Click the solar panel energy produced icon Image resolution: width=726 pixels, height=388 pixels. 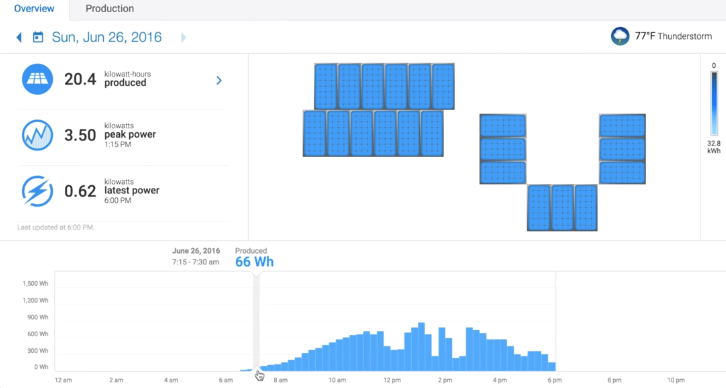[38, 79]
